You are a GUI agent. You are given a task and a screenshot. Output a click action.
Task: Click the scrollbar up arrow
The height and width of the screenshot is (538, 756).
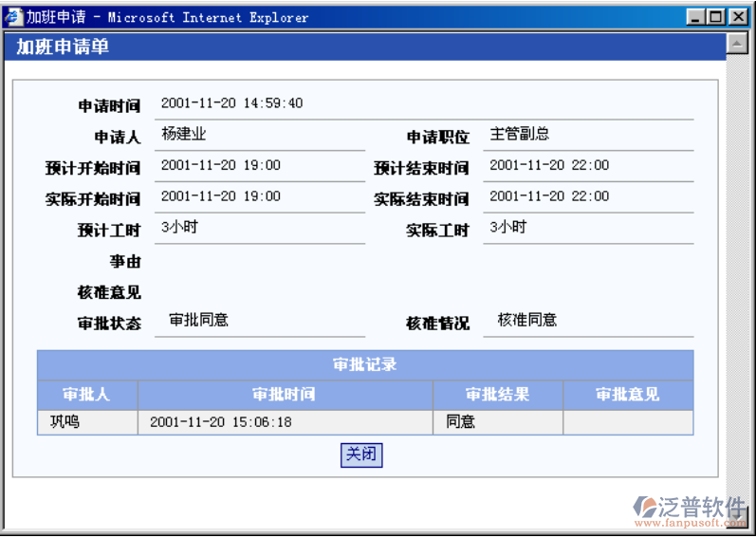point(736,44)
